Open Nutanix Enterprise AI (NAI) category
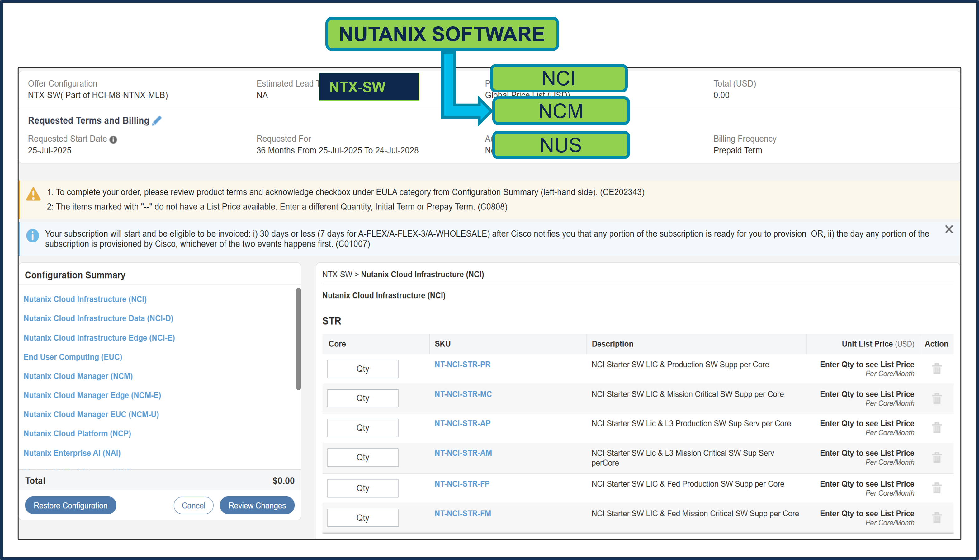979x560 pixels. coord(72,453)
